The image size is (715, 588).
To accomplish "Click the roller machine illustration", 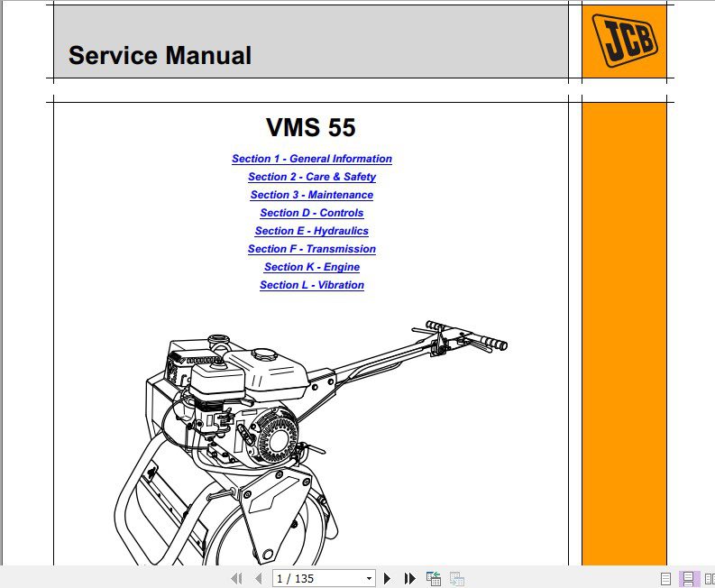I will 310,443.
